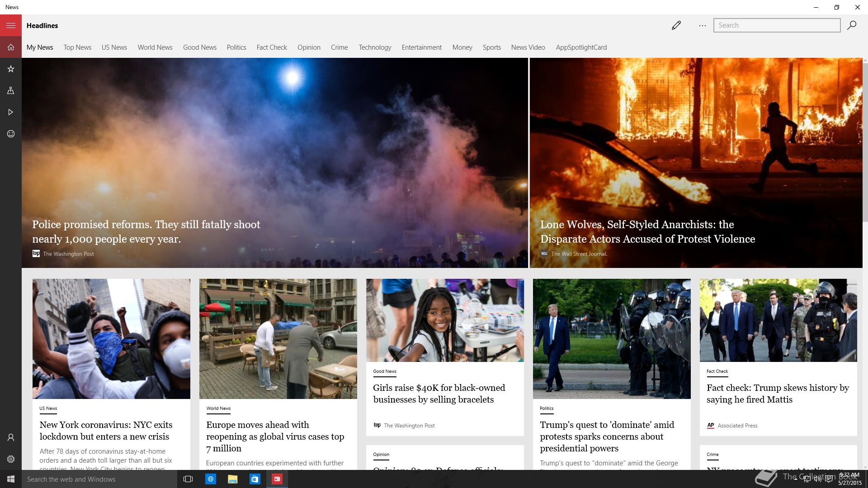This screenshot has height=488, width=868.
Task: Open 'Trump's quest to dominate' article
Action: (x=607, y=436)
